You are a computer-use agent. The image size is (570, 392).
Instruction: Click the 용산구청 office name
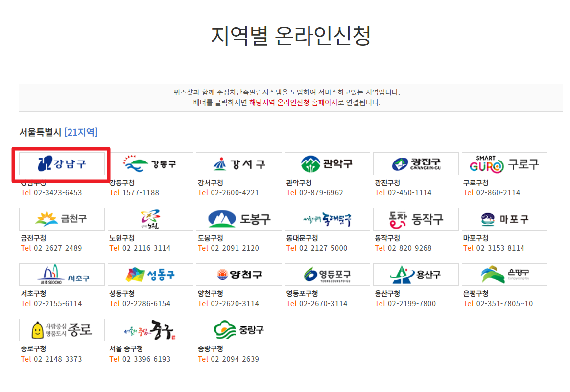[387, 294]
